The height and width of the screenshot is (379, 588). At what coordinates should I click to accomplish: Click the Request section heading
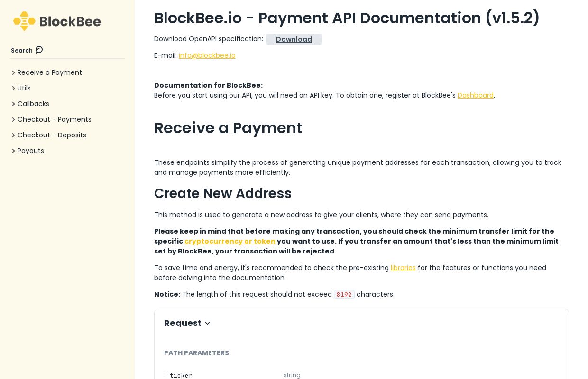[183, 323]
